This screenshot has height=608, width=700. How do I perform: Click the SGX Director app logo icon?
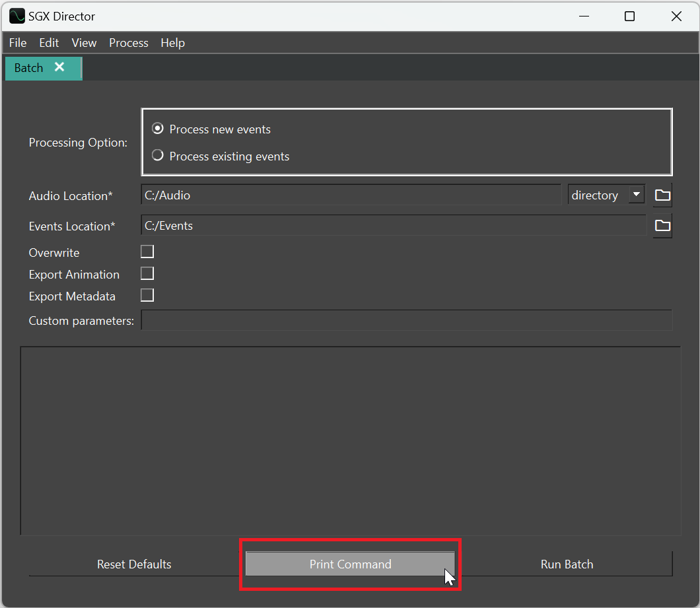(x=17, y=17)
